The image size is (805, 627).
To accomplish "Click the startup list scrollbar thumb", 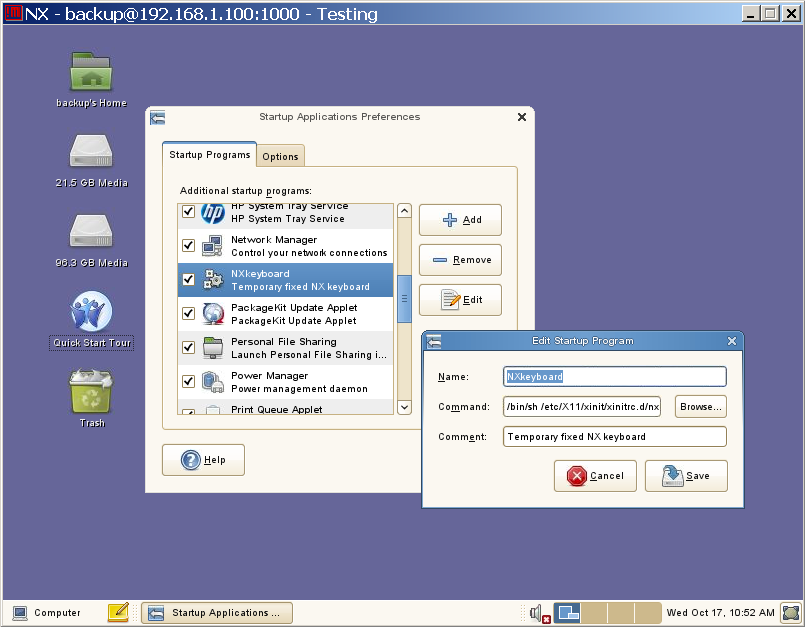I will [405, 299].
